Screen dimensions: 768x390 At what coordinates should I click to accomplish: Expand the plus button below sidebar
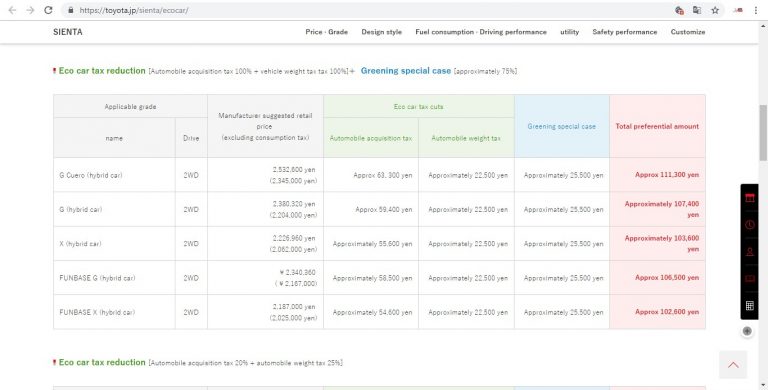(x=747, y=331)
